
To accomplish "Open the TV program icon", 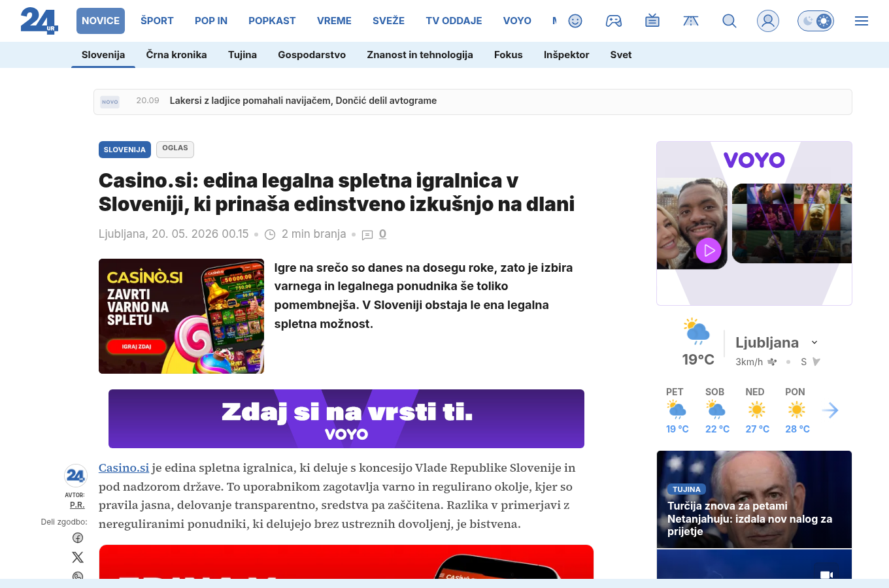I will click(x=652, y=21).
